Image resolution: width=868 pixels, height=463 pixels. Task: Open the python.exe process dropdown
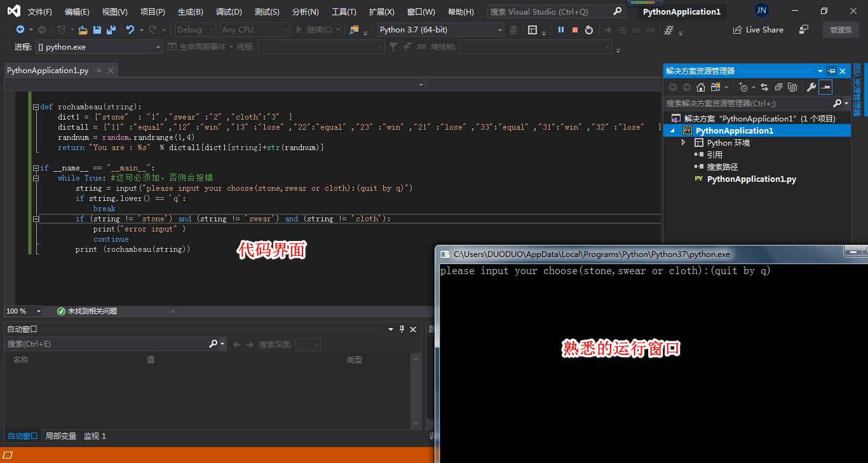158,47
